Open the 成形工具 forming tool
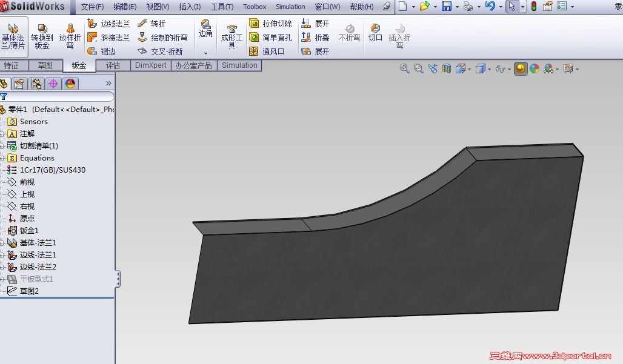The height and width of the screenshot is (364, 623). click(x=232, y=36)
